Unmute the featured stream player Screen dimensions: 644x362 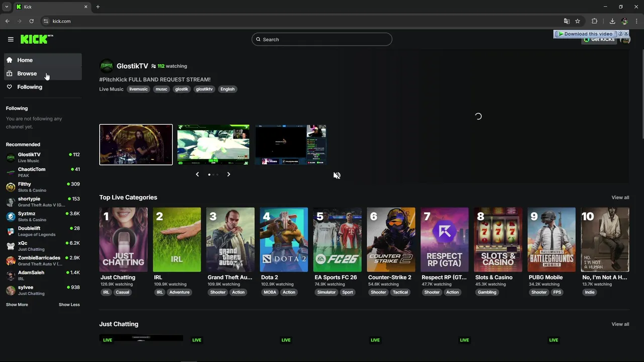coord(337,175)
